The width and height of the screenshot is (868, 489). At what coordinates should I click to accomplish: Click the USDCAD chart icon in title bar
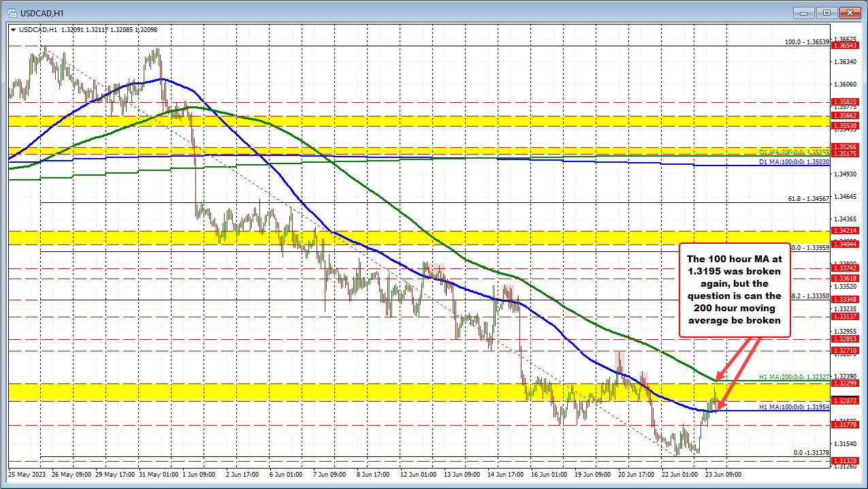click(13, 12)
